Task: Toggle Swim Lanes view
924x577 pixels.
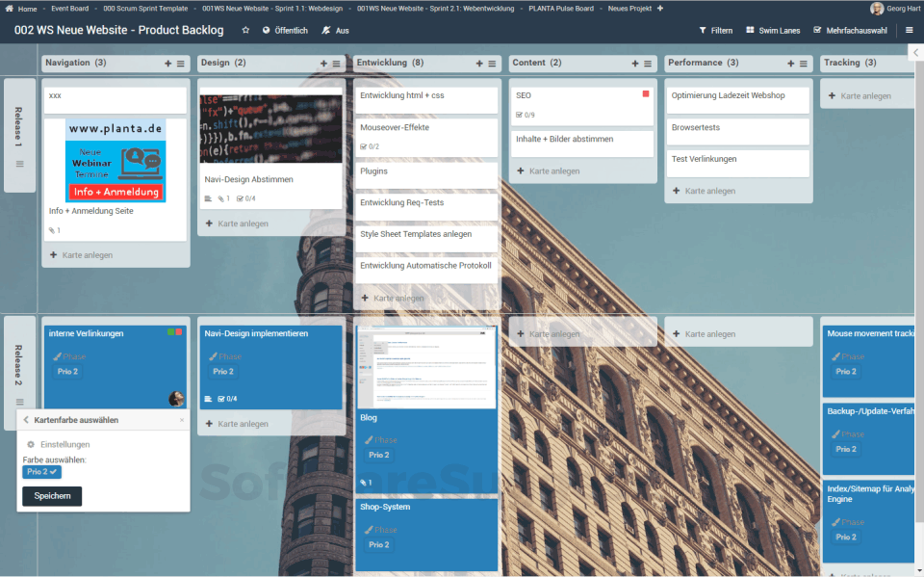Action: point(773,30)
